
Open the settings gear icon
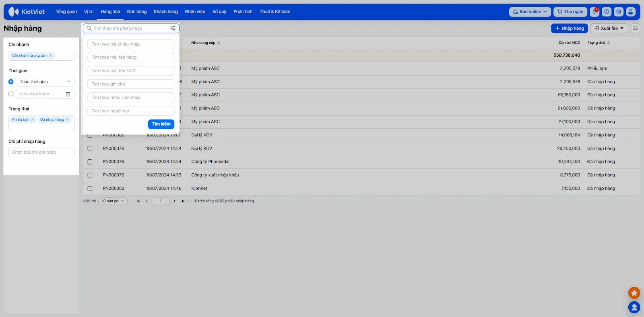(619, 12)
